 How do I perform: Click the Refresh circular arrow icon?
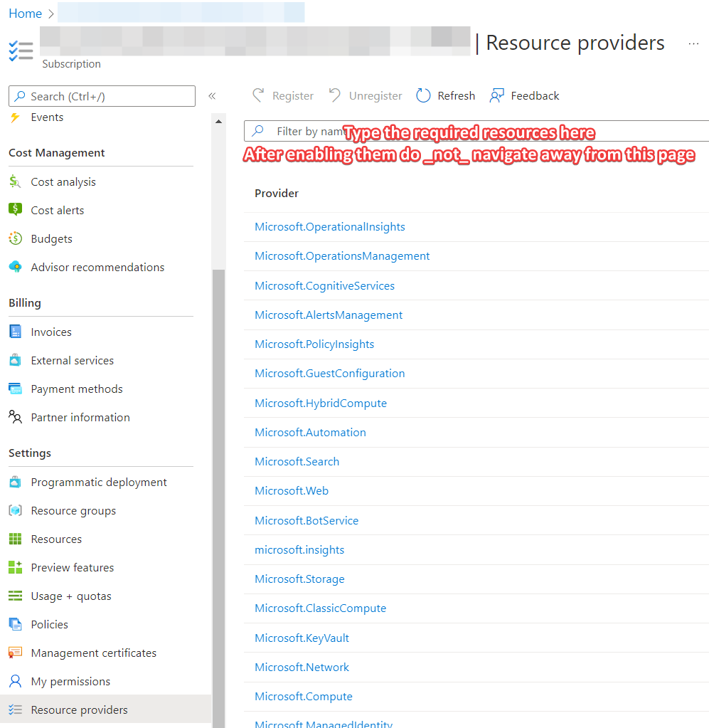(423, 95)
